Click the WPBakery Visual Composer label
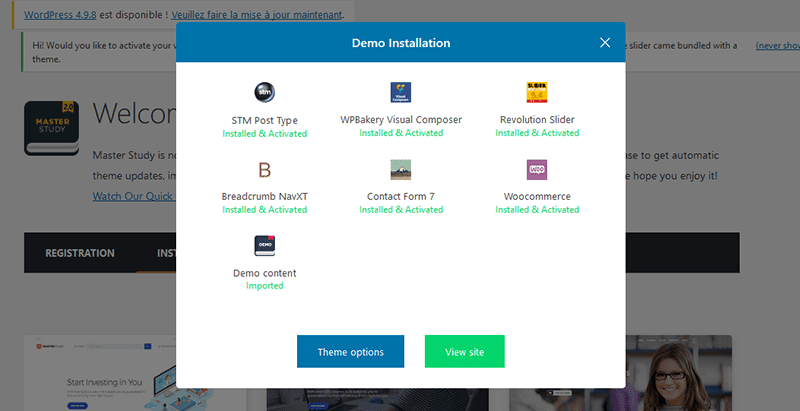The width and height of the screenshot is (800, 411). 401,120
